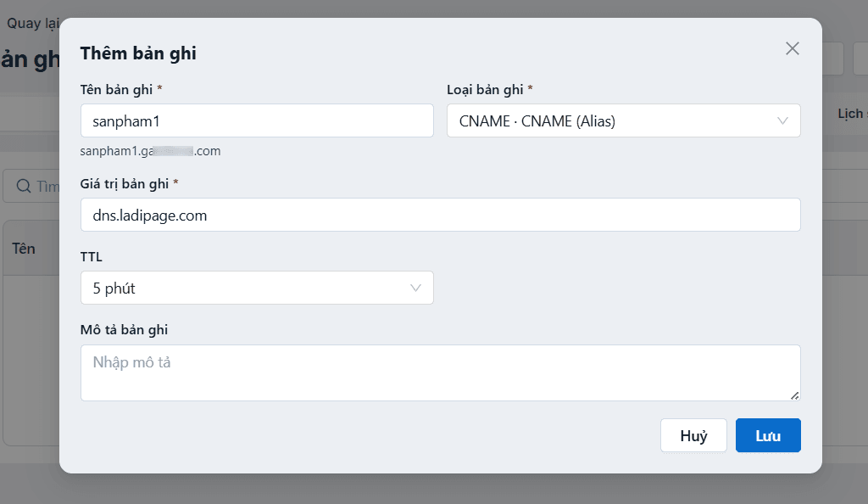Click the Mô tả bản ghi label
This screenshot has width=868, height=504.
pyautogui.click(x=124, y=329)
